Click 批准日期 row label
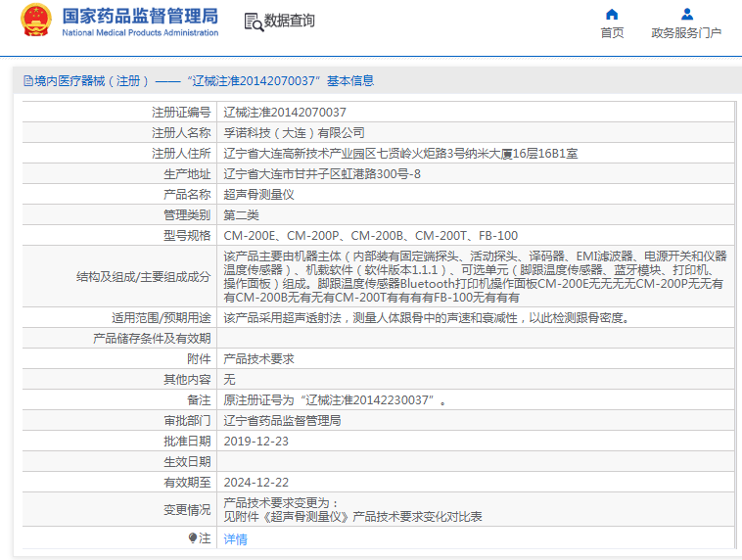Viewport: 742px width, 560px height. tap(187, 442)
